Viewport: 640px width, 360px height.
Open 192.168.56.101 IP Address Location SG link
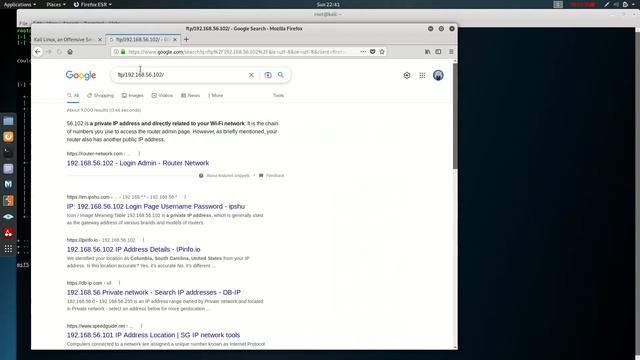point(153,335)
